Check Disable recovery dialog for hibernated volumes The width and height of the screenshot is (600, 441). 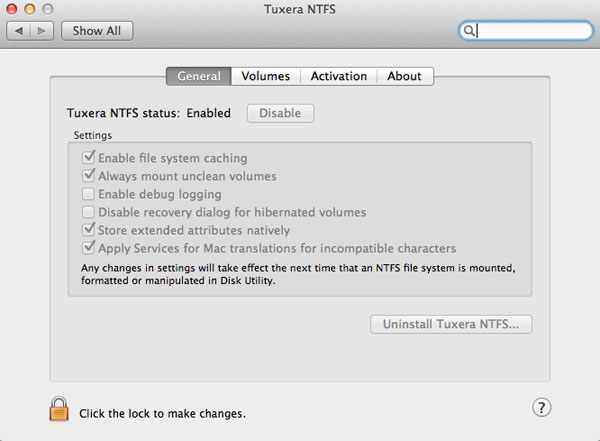tap(89, 212)
